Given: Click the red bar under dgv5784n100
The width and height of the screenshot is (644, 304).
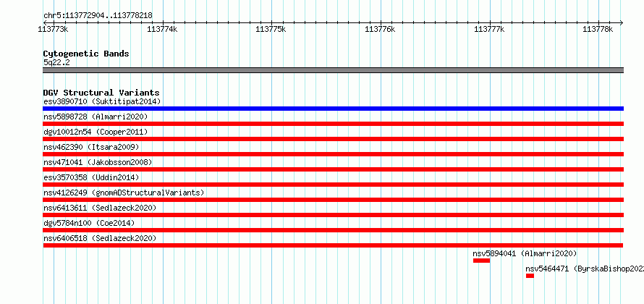Looking at the screenshot, I should coord(333,230).
